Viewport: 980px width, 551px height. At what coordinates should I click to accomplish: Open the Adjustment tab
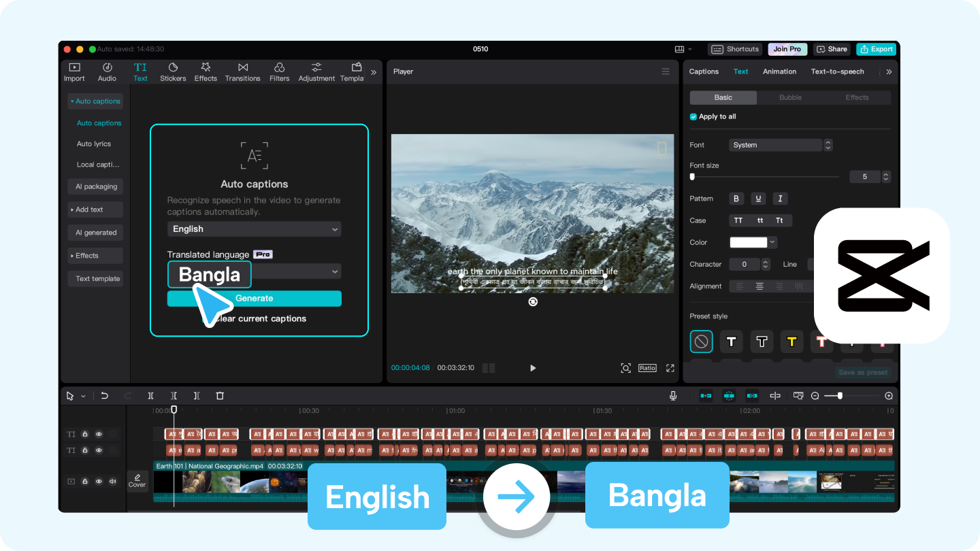pos(316,71)
